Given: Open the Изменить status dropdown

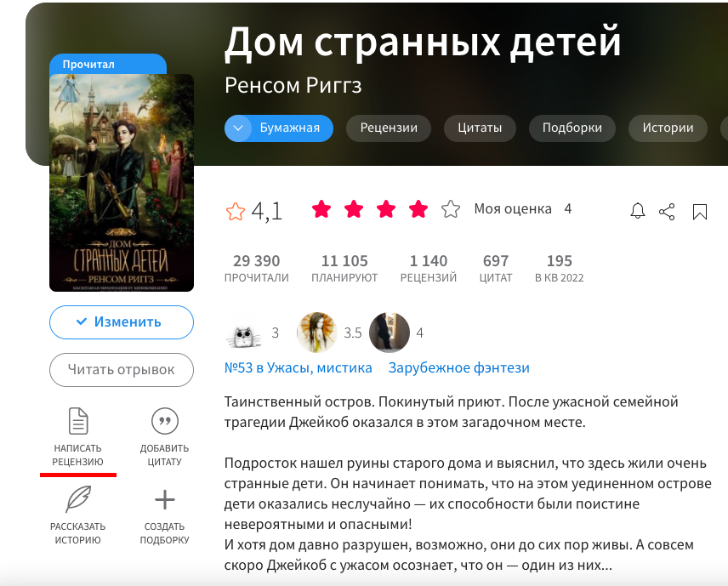Looking at the screenshot, I should (121, 322).
